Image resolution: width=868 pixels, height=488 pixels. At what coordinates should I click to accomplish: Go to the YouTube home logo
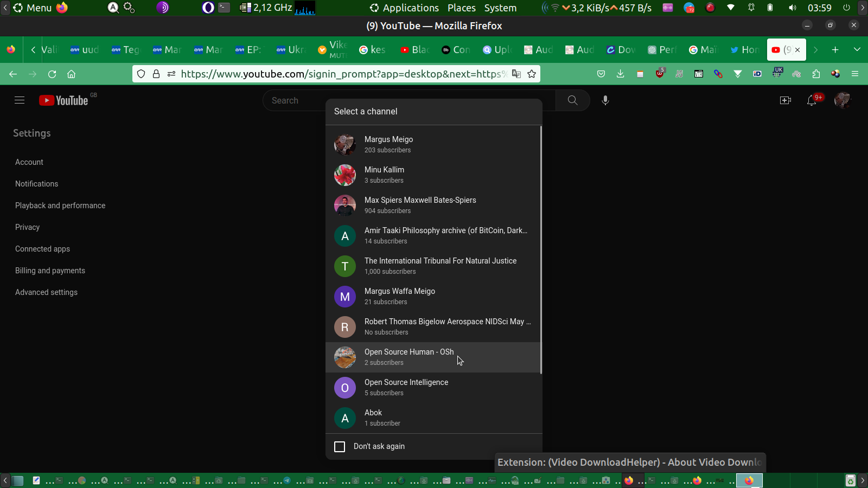point(63,100)
